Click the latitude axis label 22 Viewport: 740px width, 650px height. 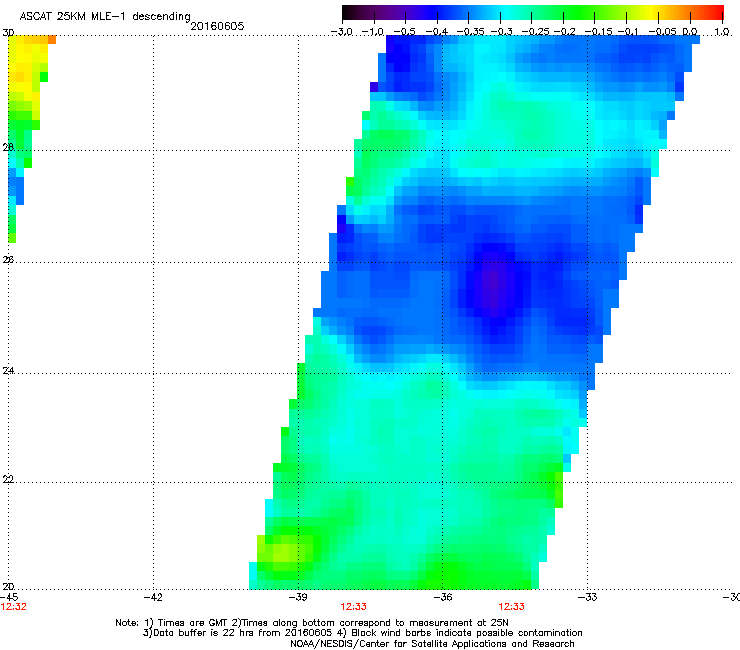click(8, 479)
